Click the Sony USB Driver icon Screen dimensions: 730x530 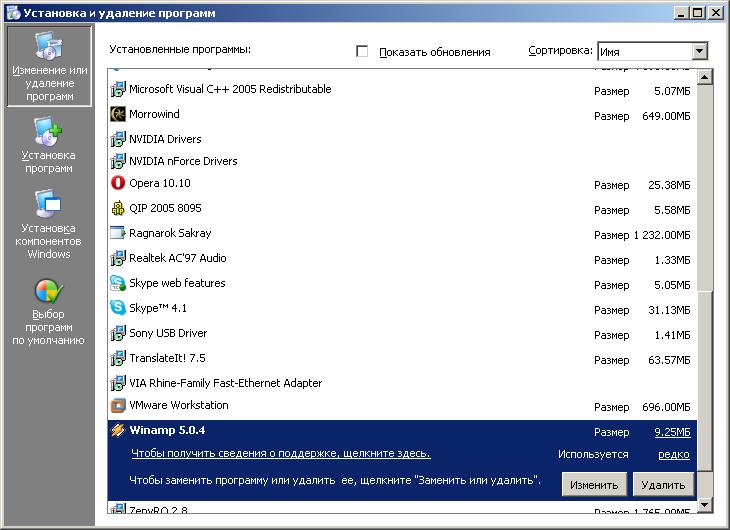click(x=118, y=333)
